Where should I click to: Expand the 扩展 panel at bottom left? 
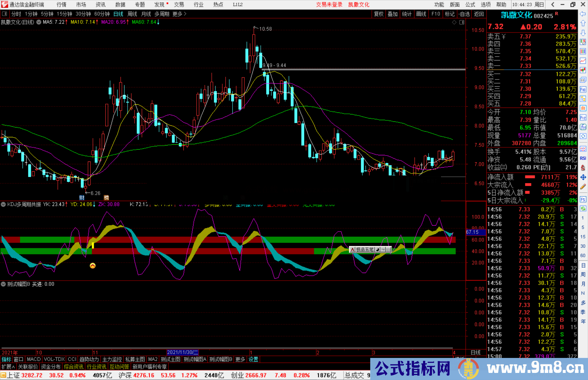(7, 366)
